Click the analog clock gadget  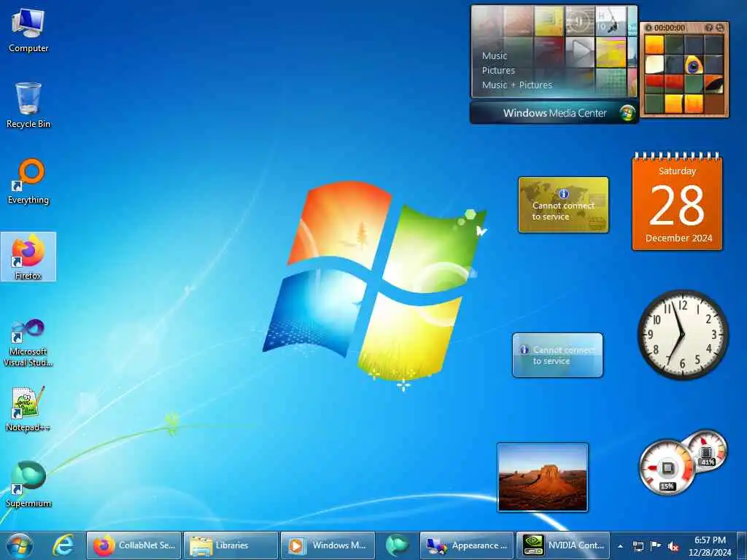(x=683, y=334)
